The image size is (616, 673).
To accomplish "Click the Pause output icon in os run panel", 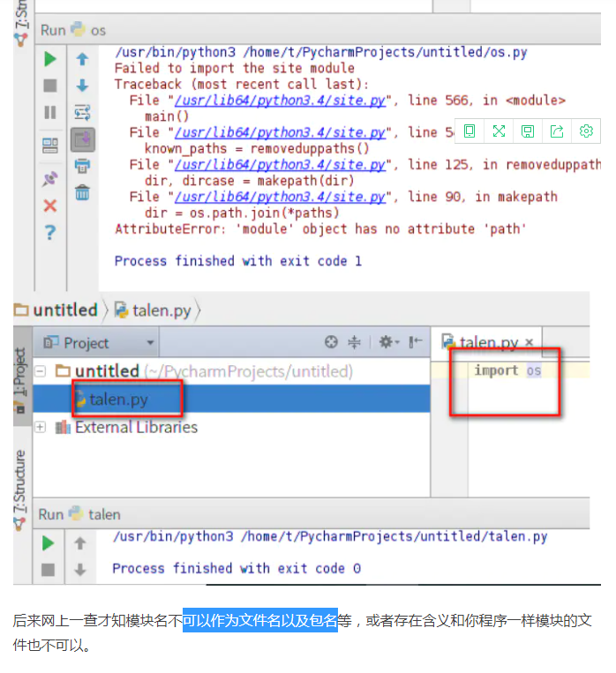I will click(x=49, y=112).
